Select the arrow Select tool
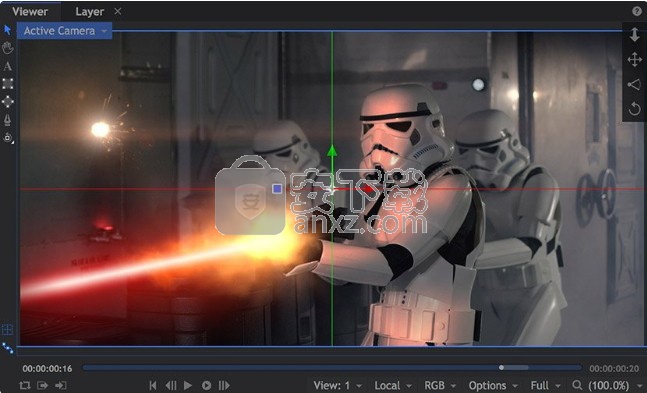 click(7, 30)
